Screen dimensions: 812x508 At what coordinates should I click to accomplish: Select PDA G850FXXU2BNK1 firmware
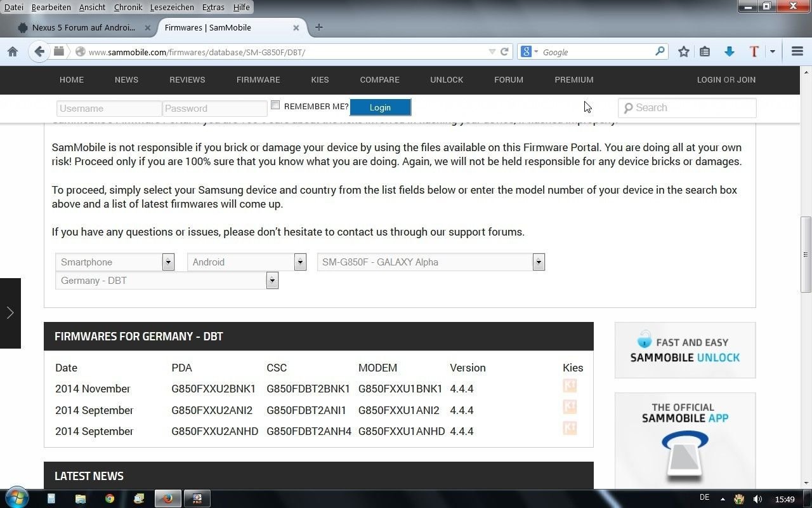pyautogui.click(x=213, y=389)
